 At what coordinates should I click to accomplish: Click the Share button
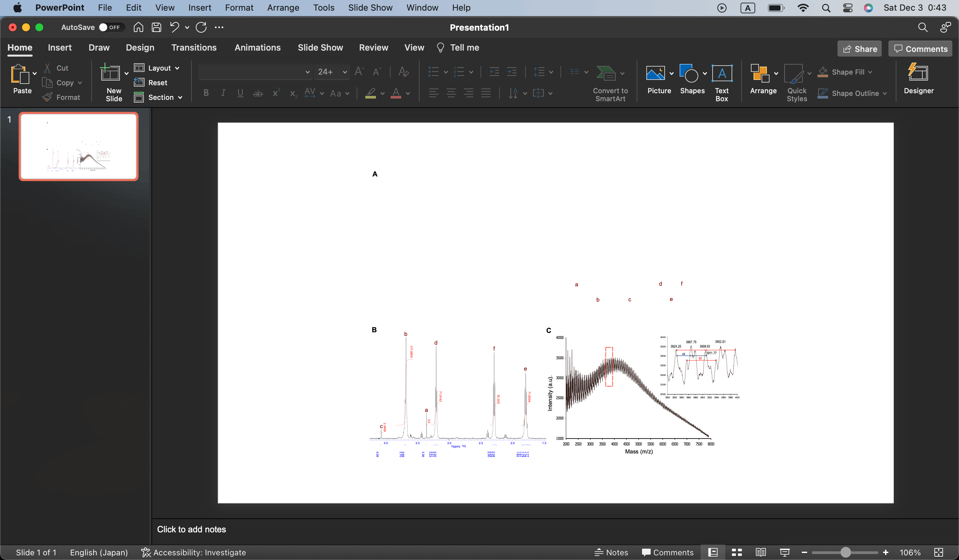point(859,49)
